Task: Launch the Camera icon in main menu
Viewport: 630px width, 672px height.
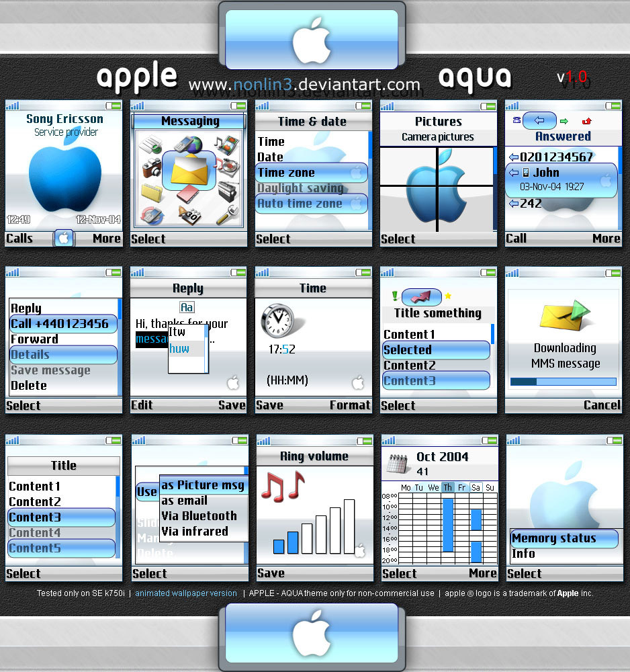Action: coord(151,167)
